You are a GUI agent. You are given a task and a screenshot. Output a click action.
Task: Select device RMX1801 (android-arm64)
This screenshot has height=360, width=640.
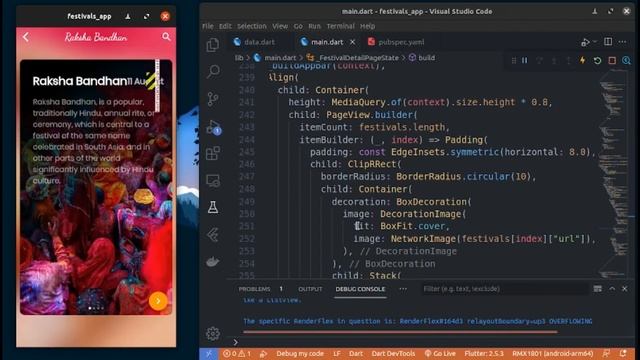[x=553, y=353]
